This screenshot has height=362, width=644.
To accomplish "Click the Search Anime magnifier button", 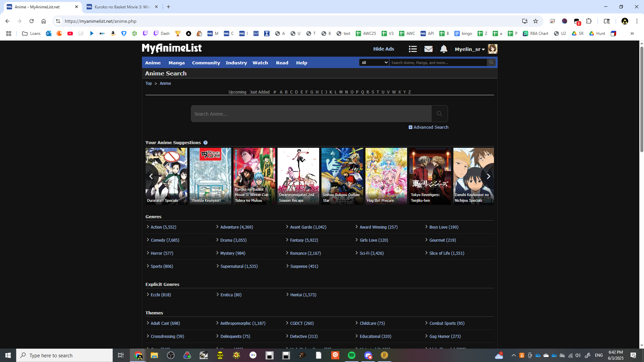I will [439, 114].
